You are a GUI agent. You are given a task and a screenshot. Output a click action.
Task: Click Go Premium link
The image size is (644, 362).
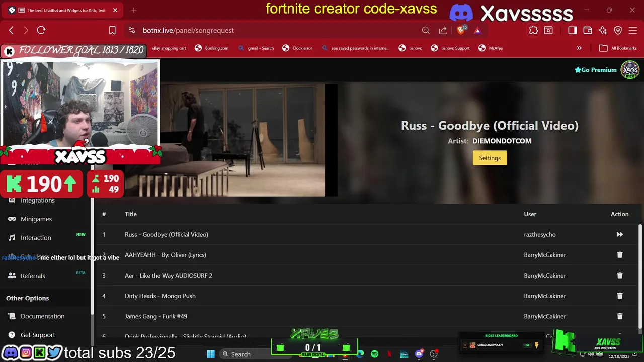[595, 70]
